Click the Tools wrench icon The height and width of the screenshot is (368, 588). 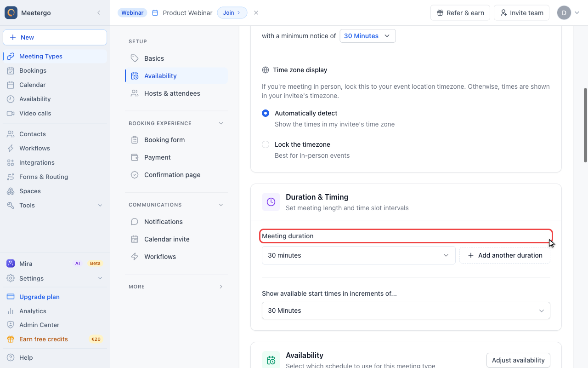pos(11,205)
